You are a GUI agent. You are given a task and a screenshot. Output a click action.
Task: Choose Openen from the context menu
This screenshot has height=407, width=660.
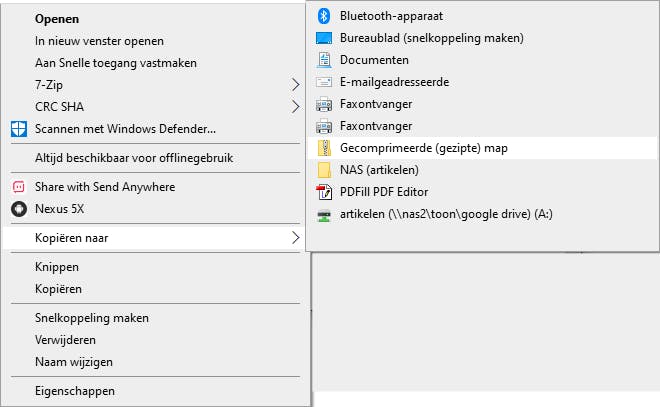coord(57,19)
